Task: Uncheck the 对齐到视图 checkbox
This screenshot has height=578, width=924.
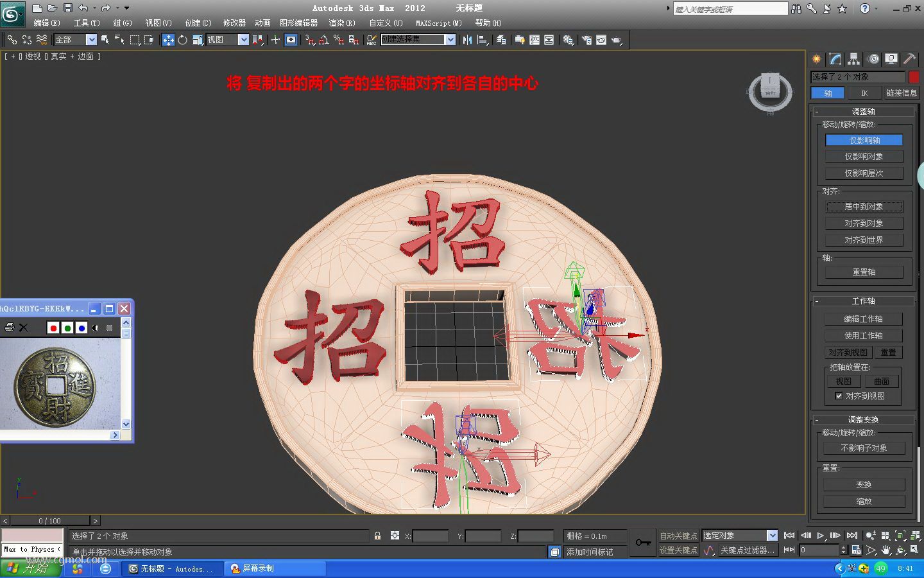Action: pos(839,396)
